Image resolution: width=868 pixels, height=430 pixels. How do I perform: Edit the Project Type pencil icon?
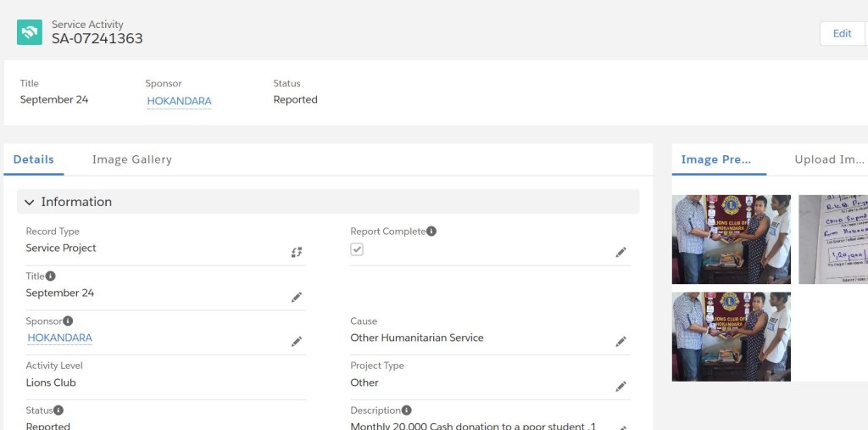click(x=621, y=386)
